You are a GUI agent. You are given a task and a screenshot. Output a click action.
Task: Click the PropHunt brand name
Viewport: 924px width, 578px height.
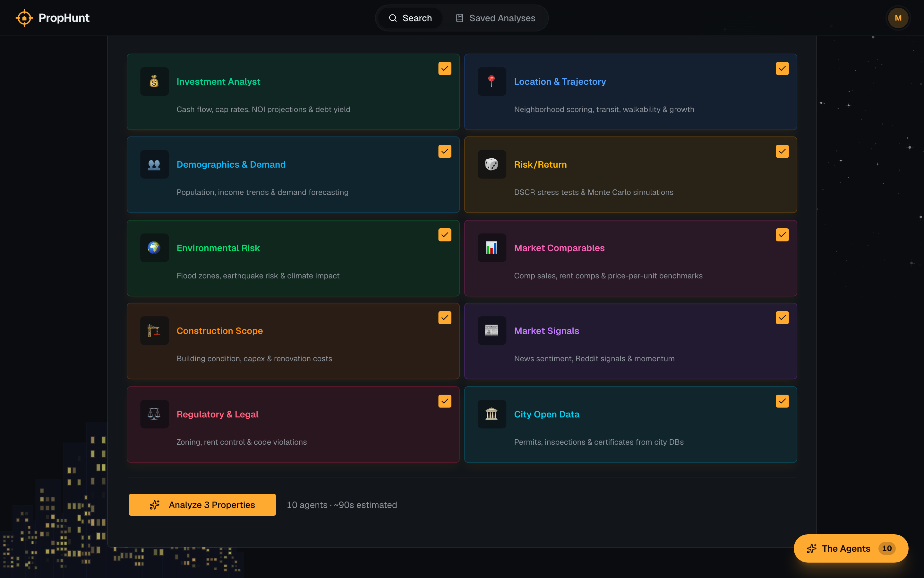pos(64,18)
